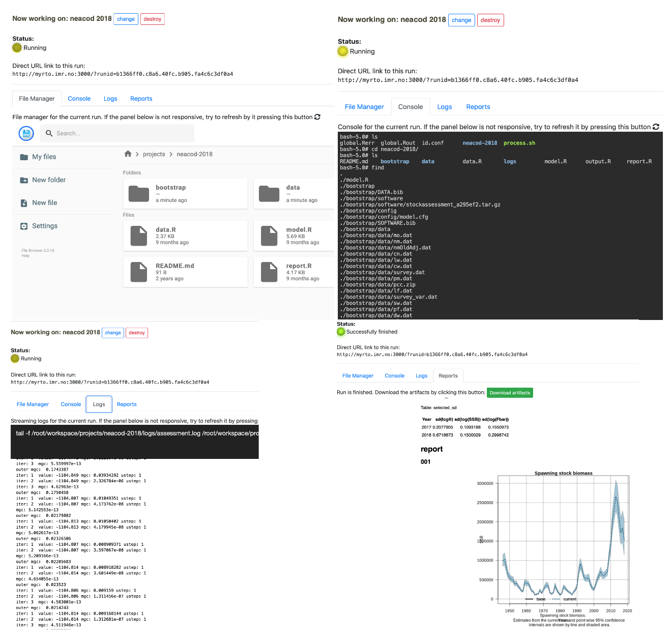This screenshot has height=641, width=672.
Task: Click refresh icon in File Manager panel
Action: [x=317, y=117]
